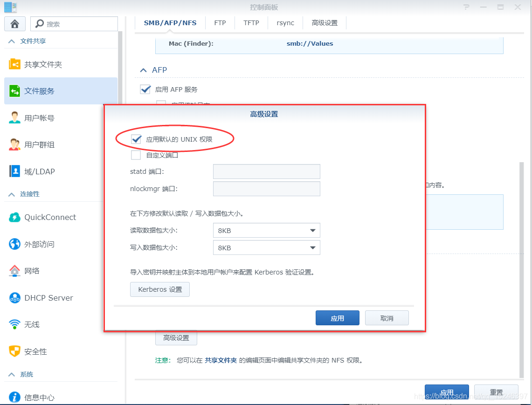
Task: Open Shared Folder (共享文件夹) icon
Action: pos(14,64)
